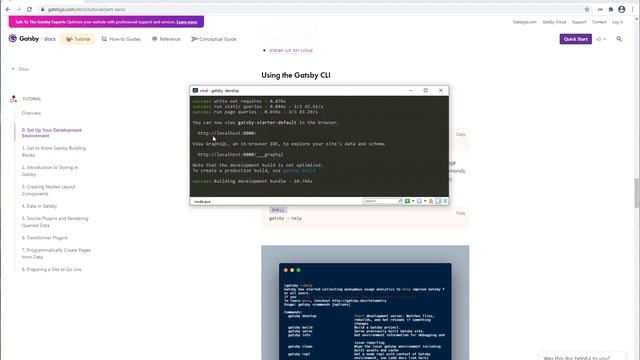
Task: Open the Tutorial tab in docs nav
Action: [78, 39]
